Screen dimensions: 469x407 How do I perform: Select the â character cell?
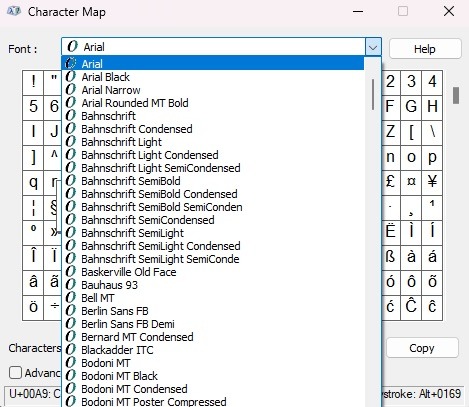[x=33, y=282]
